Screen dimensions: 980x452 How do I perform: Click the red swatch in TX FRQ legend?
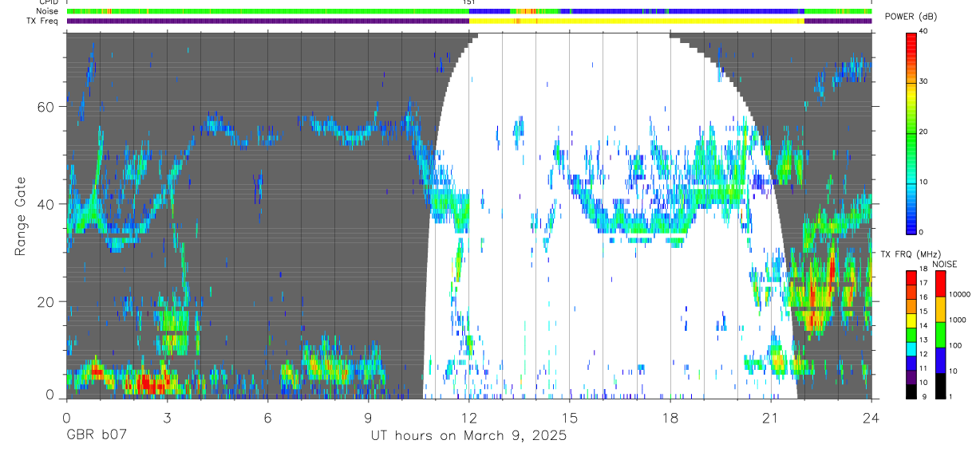click(x=911, y=277)
